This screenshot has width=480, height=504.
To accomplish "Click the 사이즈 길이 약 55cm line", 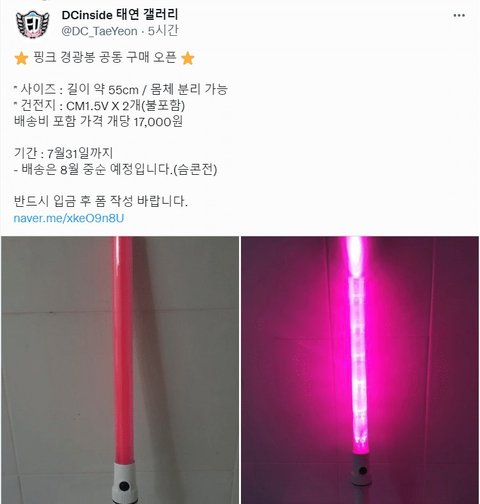I will pyautogui.click(x=121, y=89).
